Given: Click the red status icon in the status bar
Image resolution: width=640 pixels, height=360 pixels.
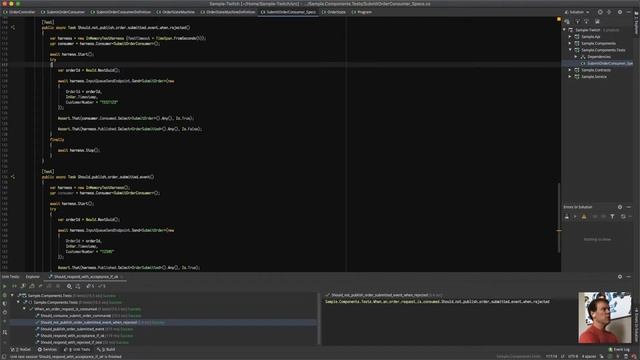Looking at the screenshot, I should click(634, 356).
